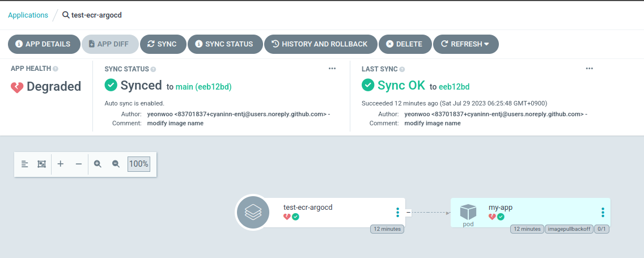Open the SYNC STATUS three-dots menu
Viewport: 644px width, 258px height.
332,69
